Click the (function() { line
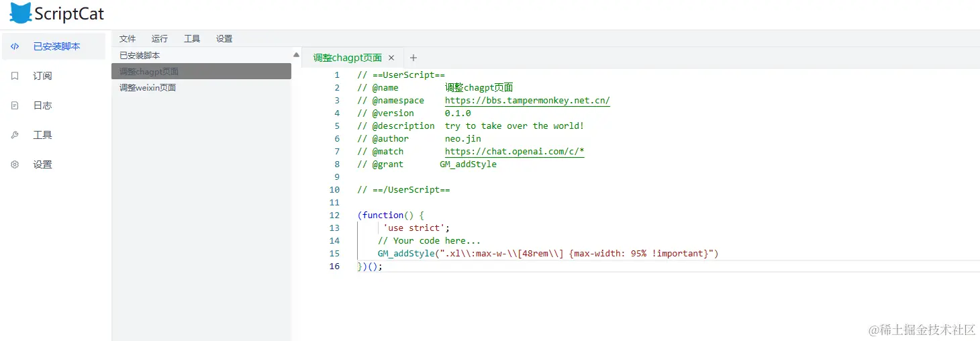 point(391,215)
